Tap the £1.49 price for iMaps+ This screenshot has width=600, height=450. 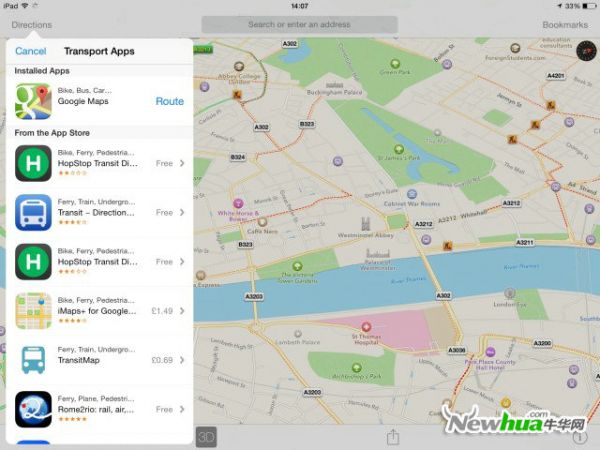tap(162, 311)
